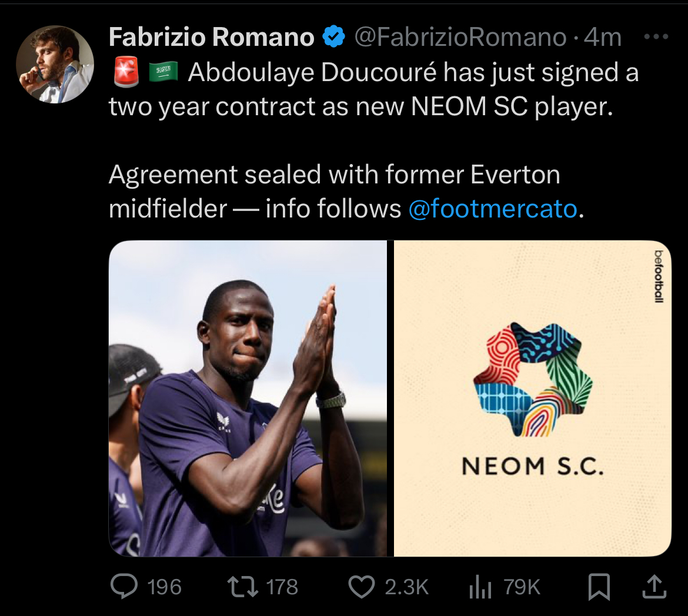The image size is (688, 616).
Task: Click the blue verified badge
Action: [334, 38]
